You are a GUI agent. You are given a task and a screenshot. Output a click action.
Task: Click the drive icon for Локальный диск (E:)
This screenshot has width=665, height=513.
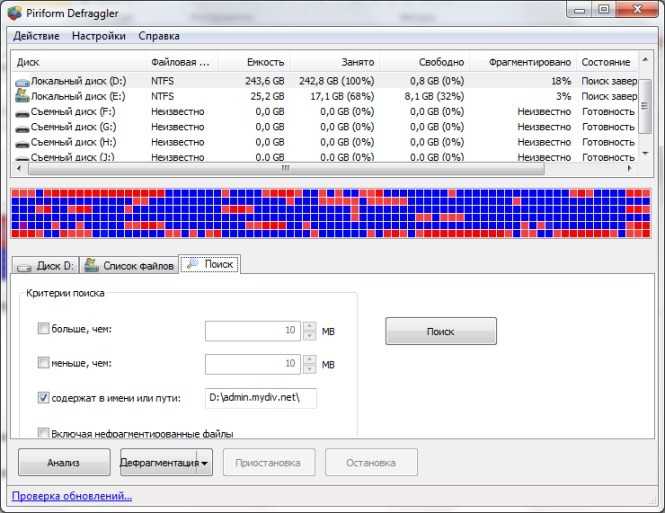(22, 96)
